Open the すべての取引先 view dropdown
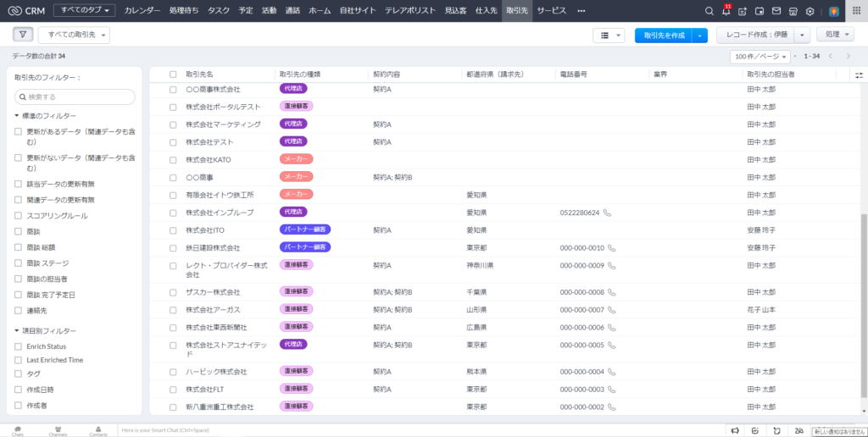 point(75,35)
